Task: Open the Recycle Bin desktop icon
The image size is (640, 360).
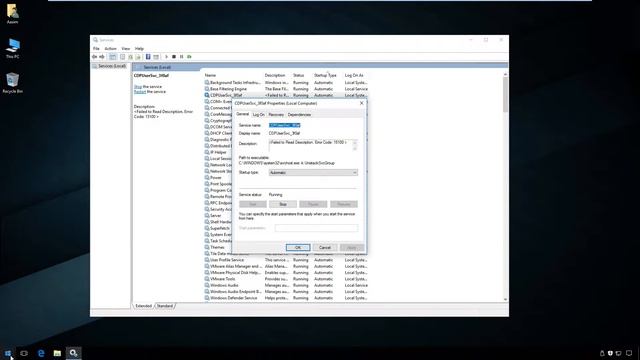Action: [x=12, y=83]
